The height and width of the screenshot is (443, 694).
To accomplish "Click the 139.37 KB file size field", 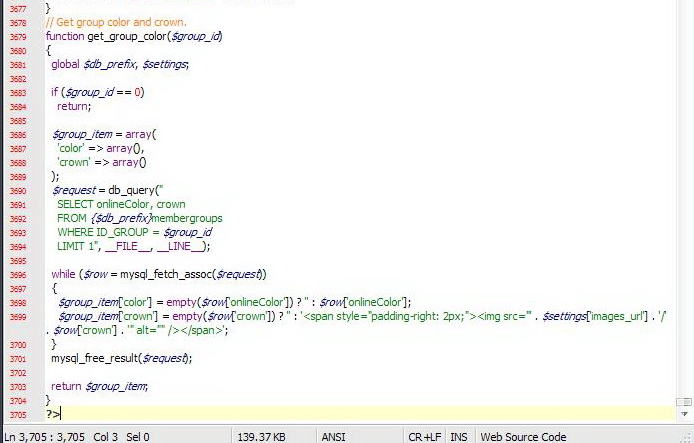I will [261, 437].
